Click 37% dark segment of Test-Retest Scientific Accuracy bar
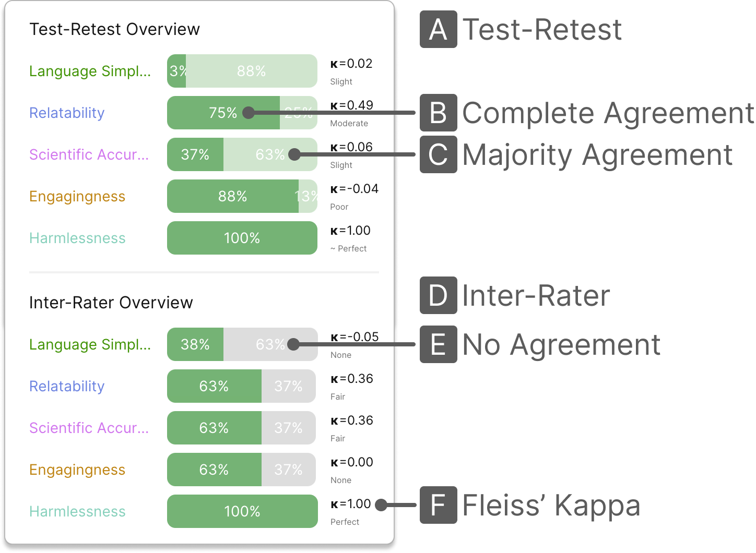 coord(195,154)
